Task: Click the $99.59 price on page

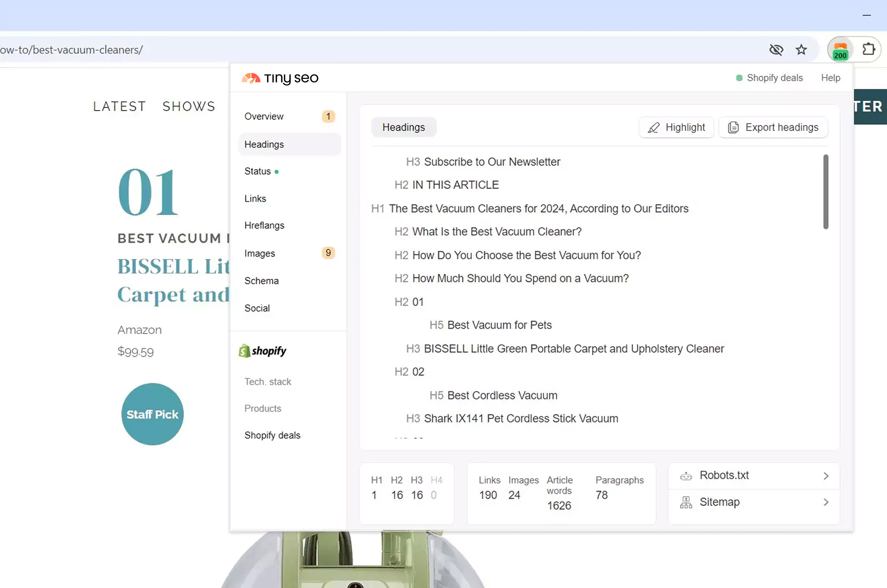Action: [x=135, y=352]
